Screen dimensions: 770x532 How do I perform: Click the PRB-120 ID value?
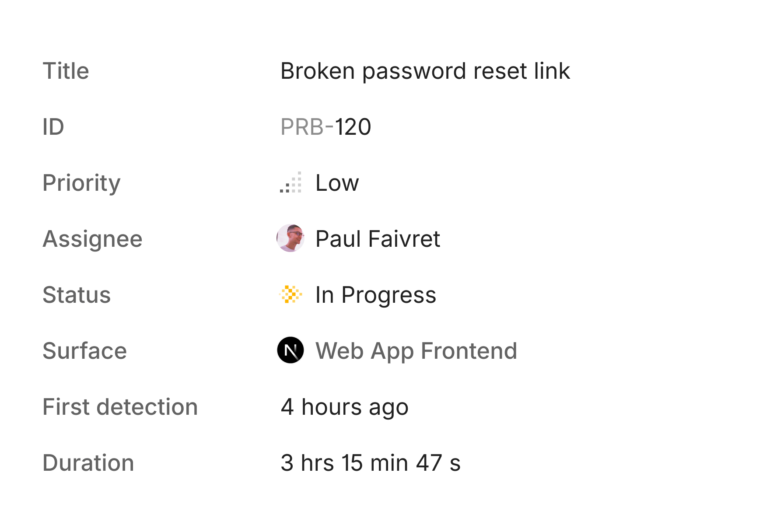tap(325, 127)
